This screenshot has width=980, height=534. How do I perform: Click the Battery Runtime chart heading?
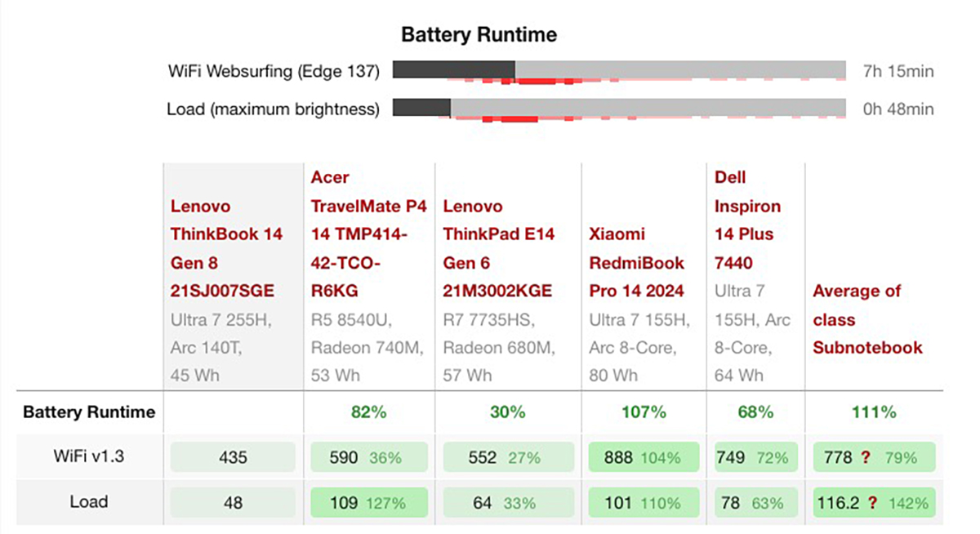pyautogui.click(x=479, y=35)
